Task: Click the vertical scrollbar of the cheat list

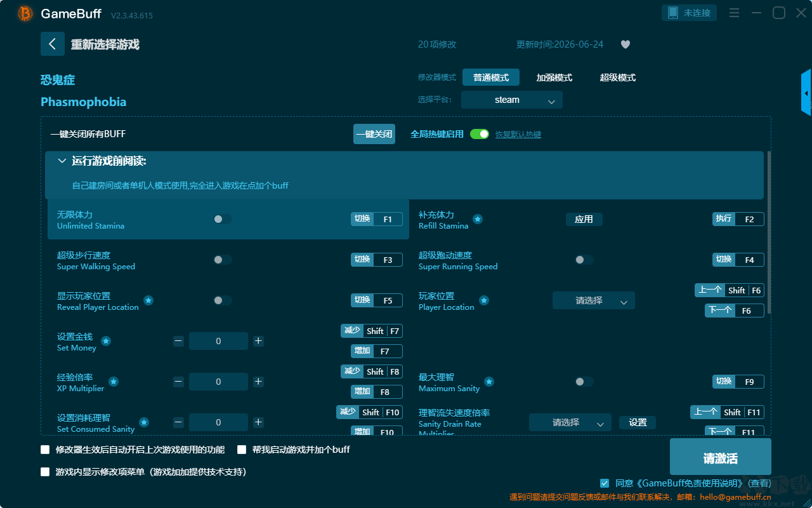Action: click(769, 232)
